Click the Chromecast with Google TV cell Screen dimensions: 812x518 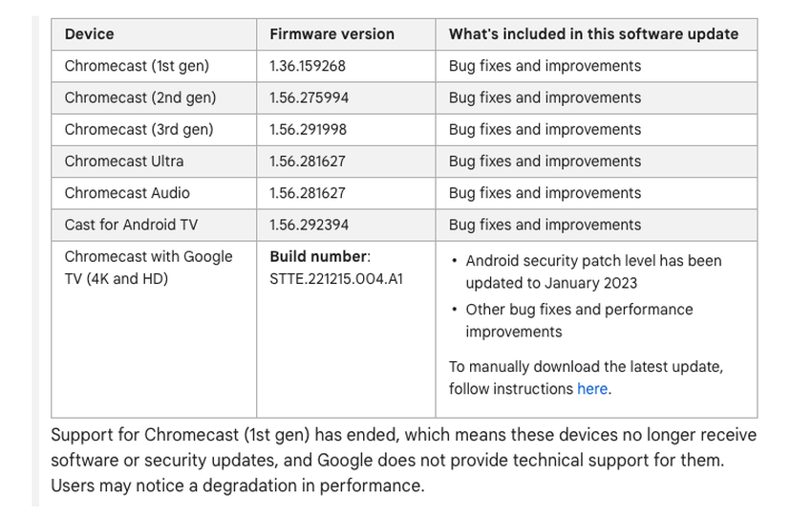click(148, 268)
